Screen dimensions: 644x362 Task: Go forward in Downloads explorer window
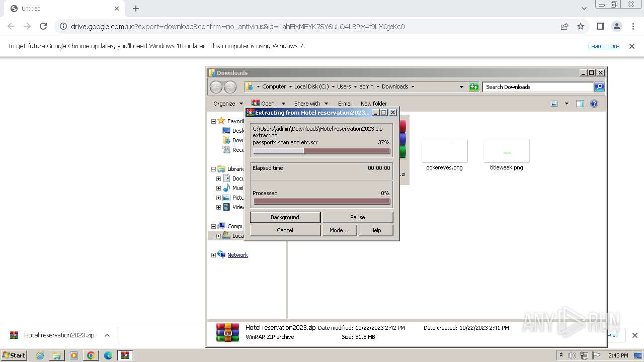pyautogui.click(x=230, y=87)
